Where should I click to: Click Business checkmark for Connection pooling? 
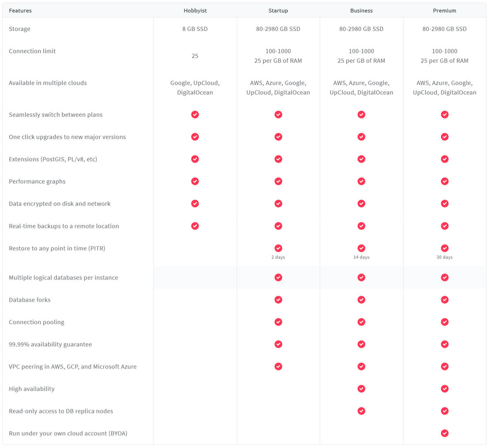click(x=361, y=322)
